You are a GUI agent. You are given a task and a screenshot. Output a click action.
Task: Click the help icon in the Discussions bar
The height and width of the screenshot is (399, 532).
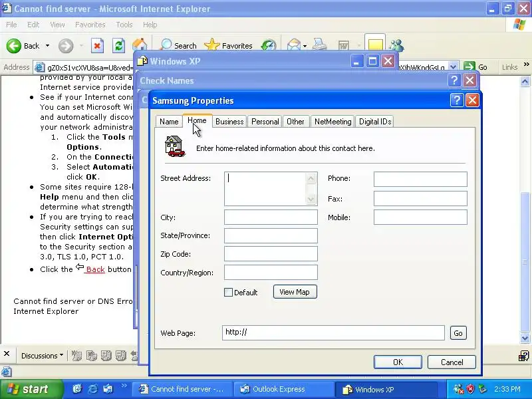523,356
